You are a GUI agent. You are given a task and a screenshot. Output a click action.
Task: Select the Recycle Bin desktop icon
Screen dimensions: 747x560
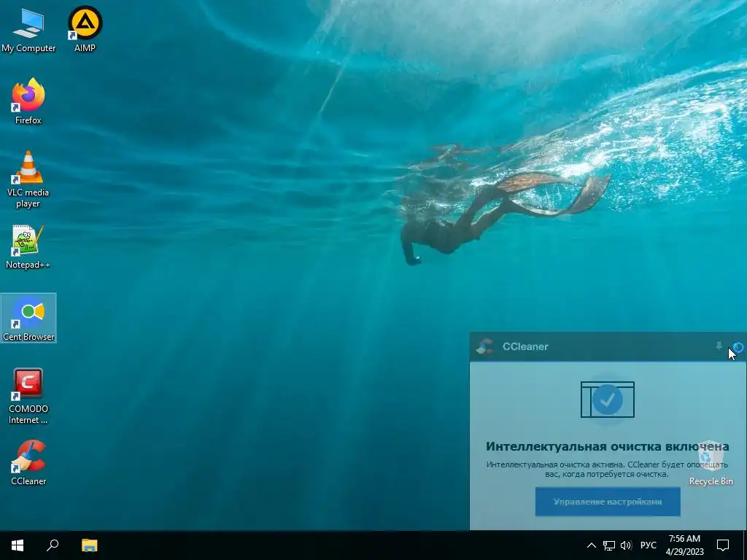(711, 463)
